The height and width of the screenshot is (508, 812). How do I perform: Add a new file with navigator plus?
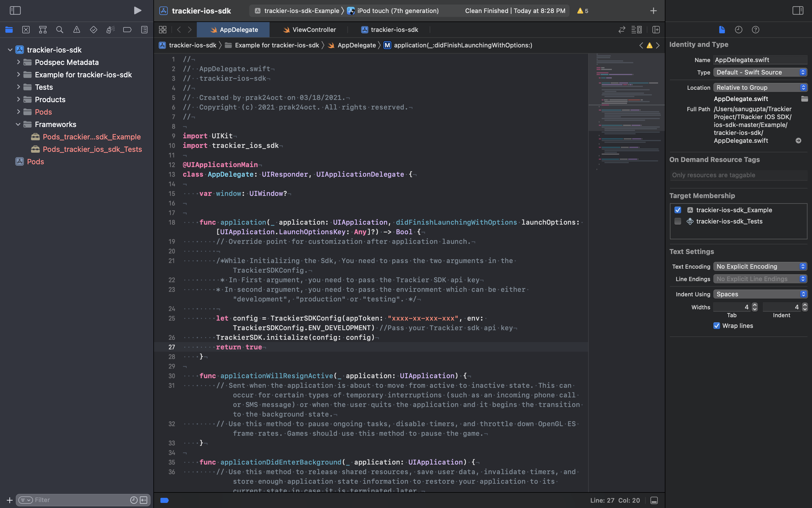click(10, 500)
